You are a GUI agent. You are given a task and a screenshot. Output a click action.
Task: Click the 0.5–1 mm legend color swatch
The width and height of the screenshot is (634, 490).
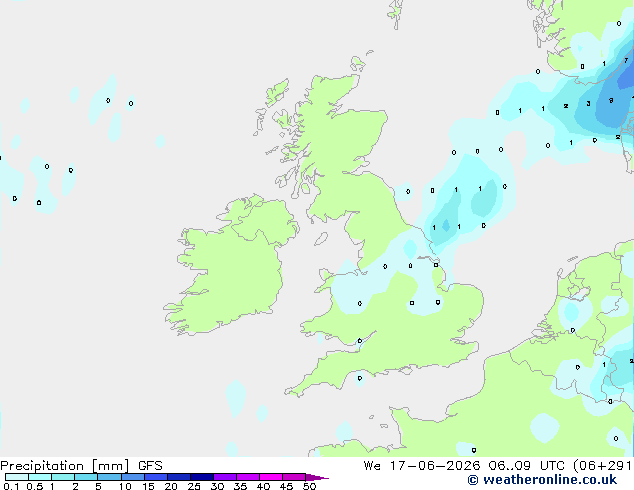click(40, 477)
